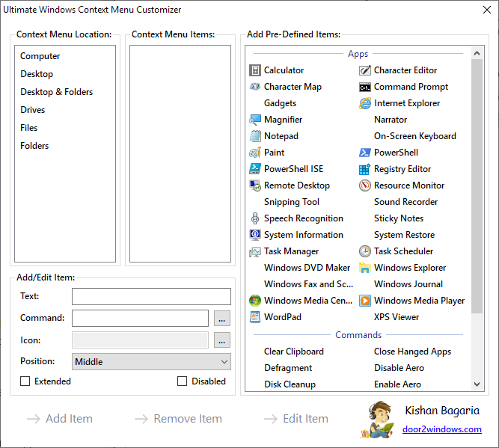This screenshot has width=499, height=448.
Task: Click the Resource Monitor icon
Action: pos(365,185)
